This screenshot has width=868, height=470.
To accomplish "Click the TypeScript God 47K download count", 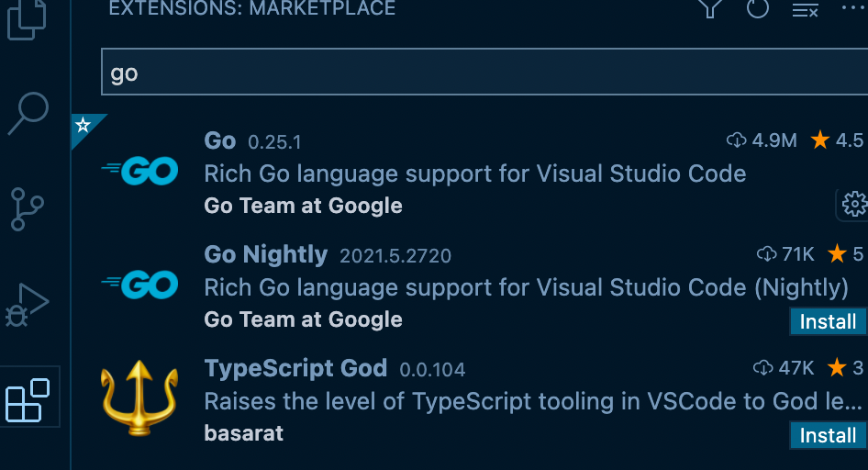I will coord(784,367).
